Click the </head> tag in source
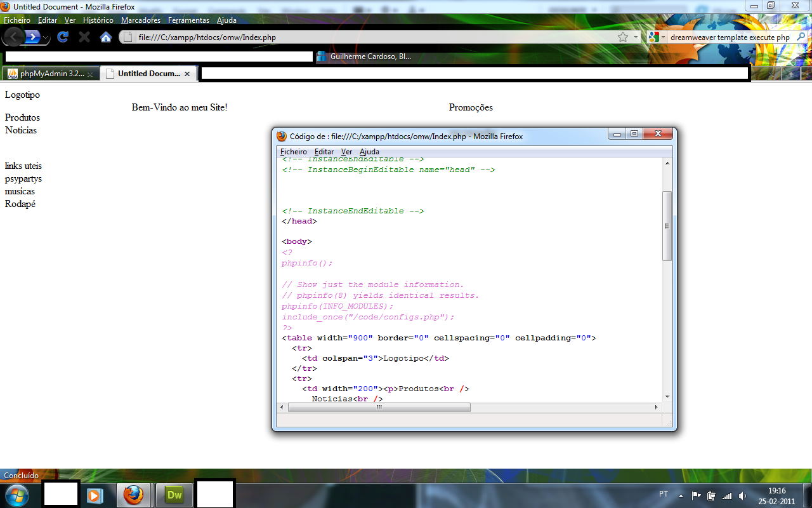Viewport: 812px width, 508px height. click(x=299, y=221)
